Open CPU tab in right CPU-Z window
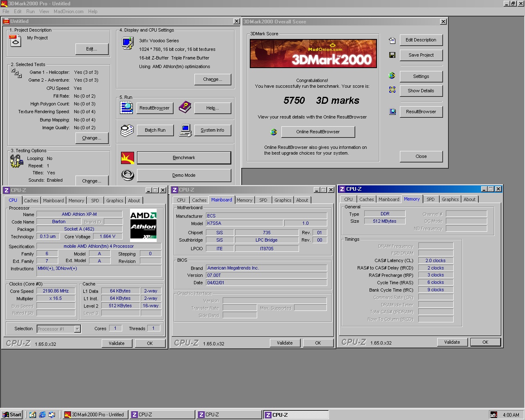 click(348, 199)
